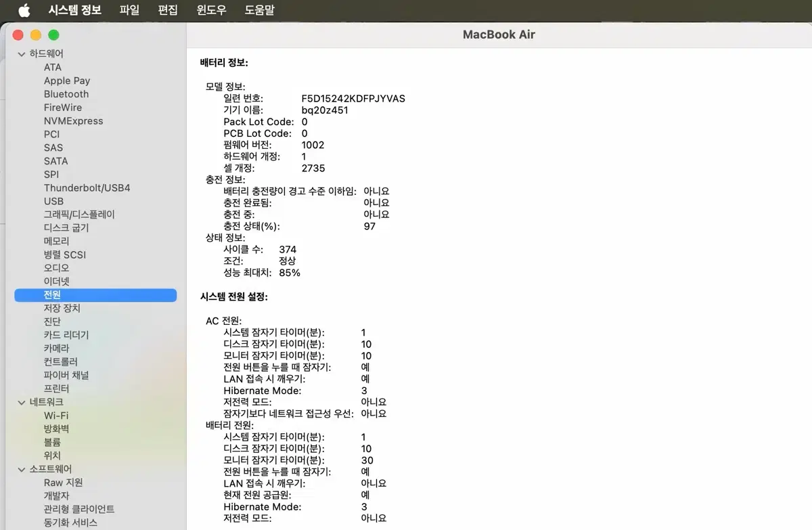The image size is (812, 530).
Task: Click the 배터리 정보: heading
Action: [224, 63]
